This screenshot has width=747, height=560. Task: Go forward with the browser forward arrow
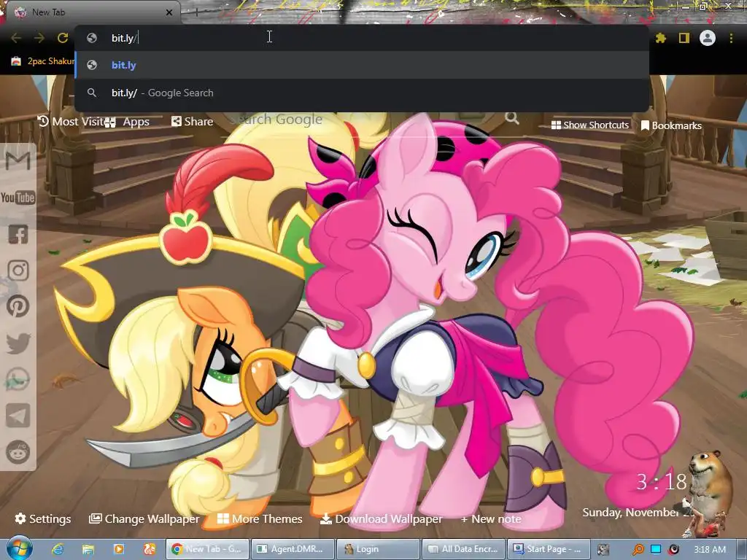coord(39,38)
